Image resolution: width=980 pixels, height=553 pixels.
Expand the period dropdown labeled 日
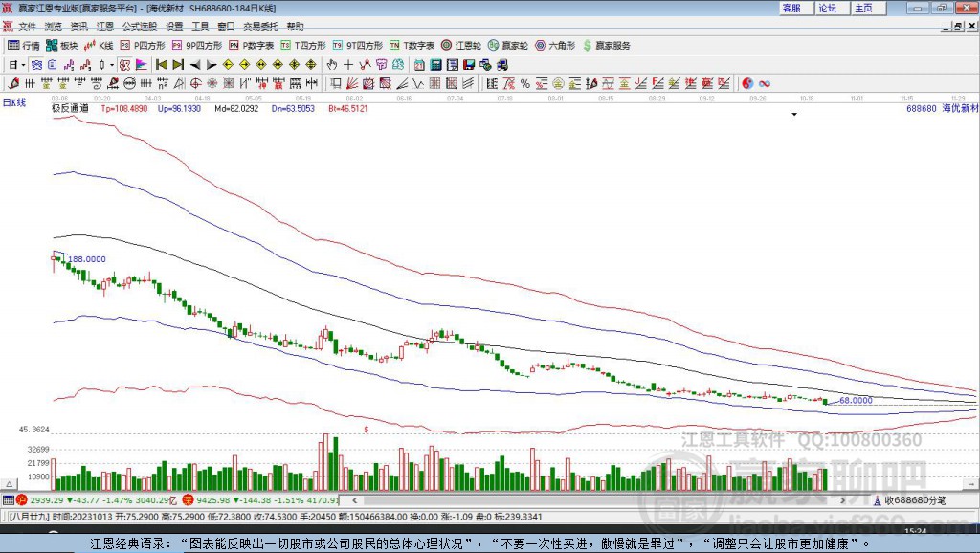15,65
